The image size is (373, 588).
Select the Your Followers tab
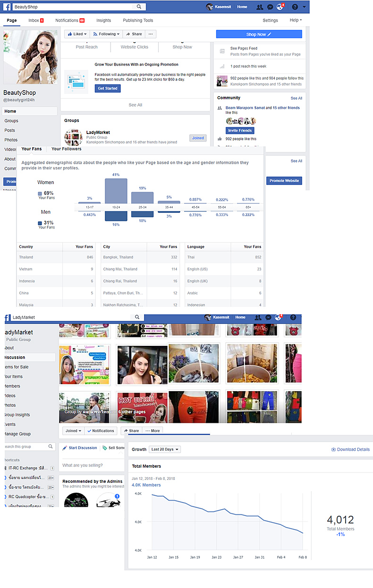point(66,149)
